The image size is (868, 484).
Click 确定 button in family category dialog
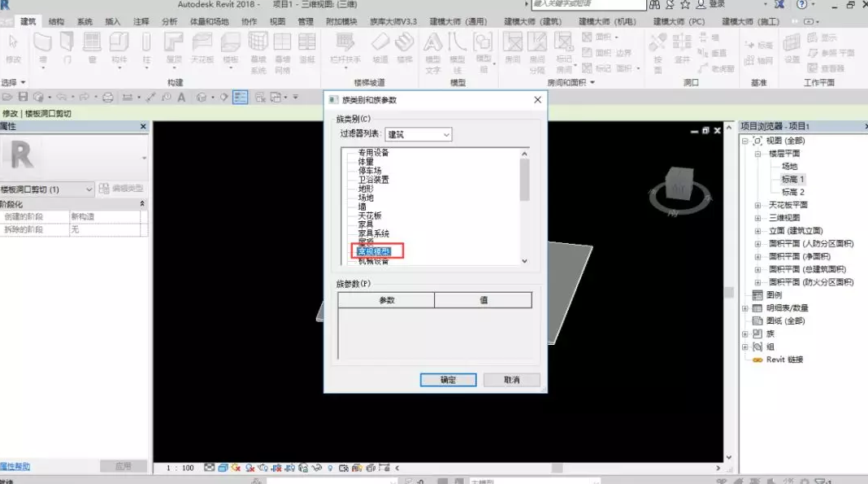coord(448,380)
